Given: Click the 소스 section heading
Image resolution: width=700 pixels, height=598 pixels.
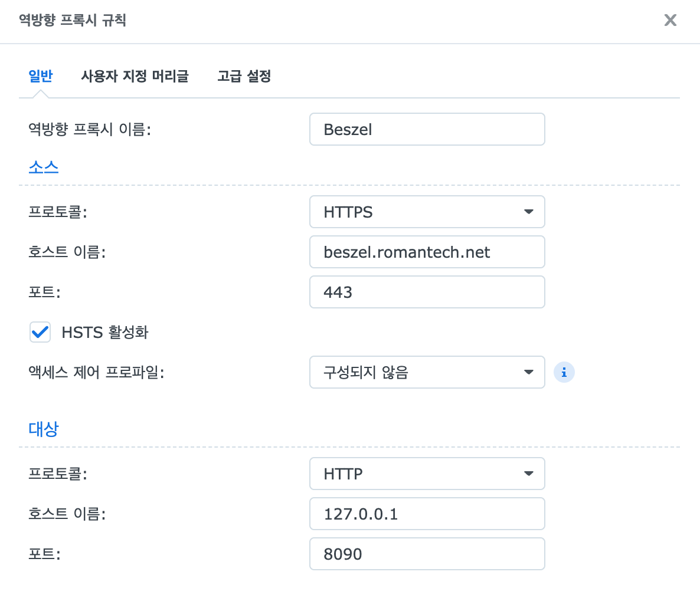Looking at the screenshot, I should coord(43,167).
